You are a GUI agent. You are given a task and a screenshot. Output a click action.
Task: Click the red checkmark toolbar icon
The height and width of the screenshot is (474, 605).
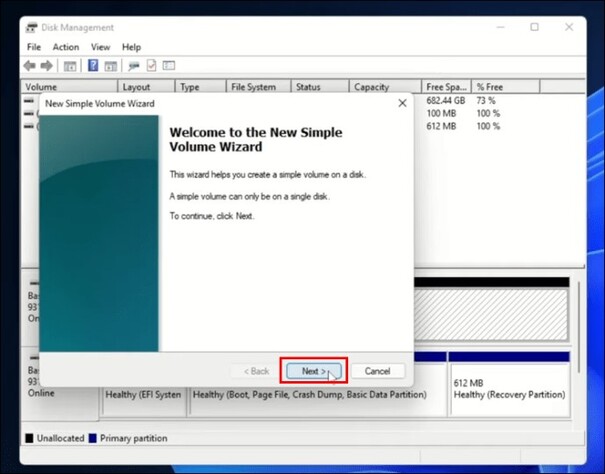pyautogui.click(x=151, y=66)
